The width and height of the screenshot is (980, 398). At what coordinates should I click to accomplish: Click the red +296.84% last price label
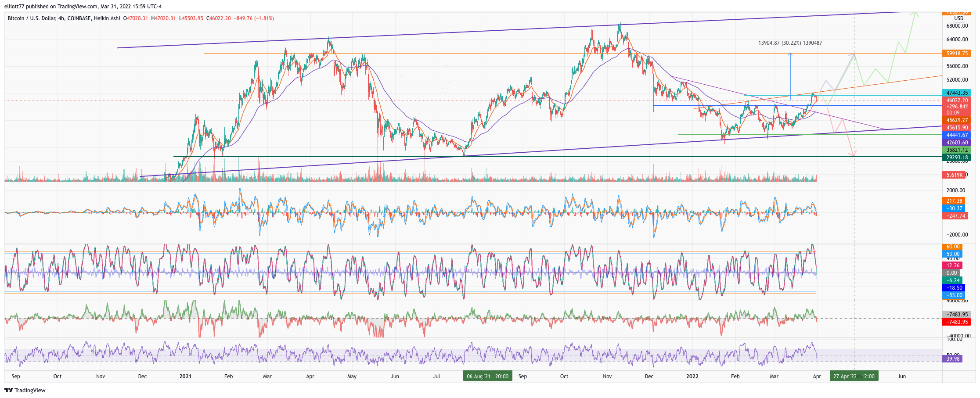coord(957,107)
